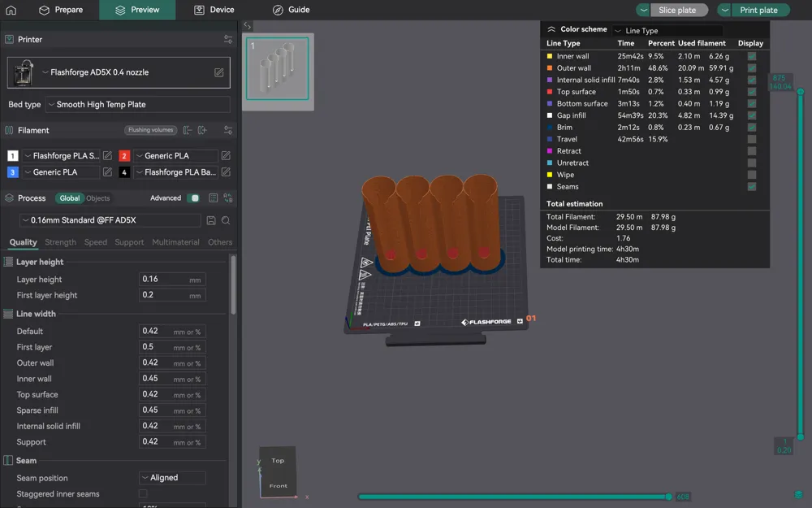The image size is (812, 508).
Task: Click the Slice plate button
Action: coord(678,10)
